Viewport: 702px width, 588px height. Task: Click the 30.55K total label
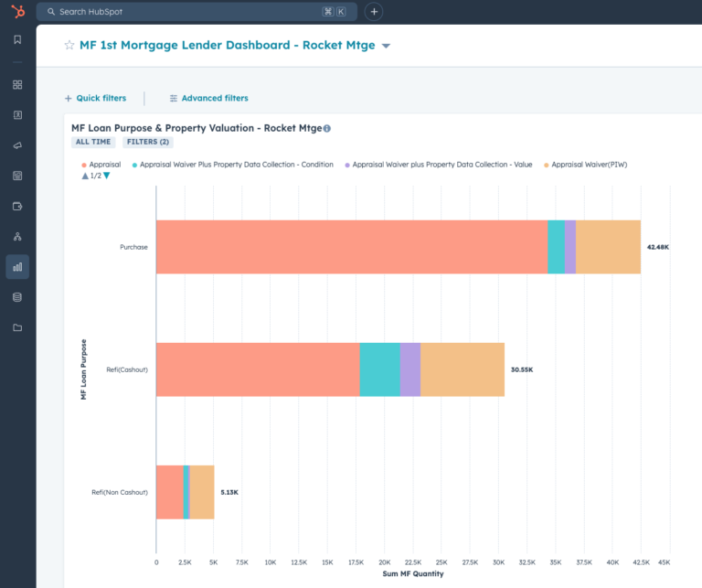522,369
